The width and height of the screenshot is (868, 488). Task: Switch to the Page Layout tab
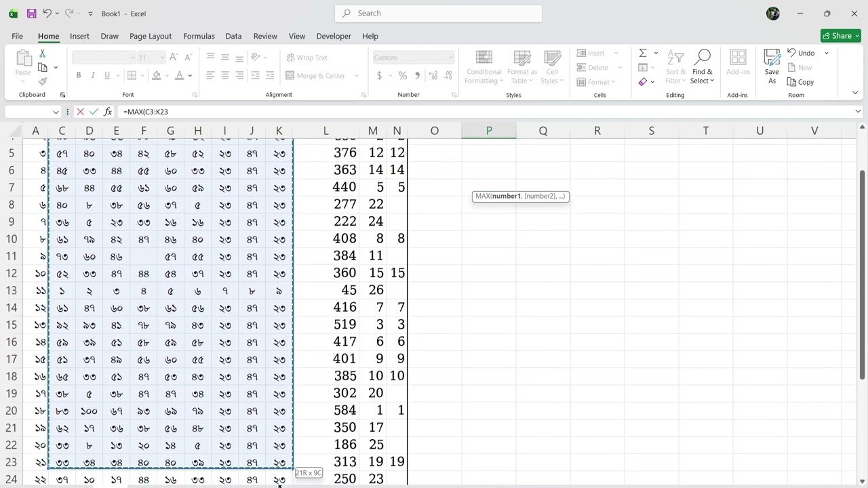pos(151,36)
